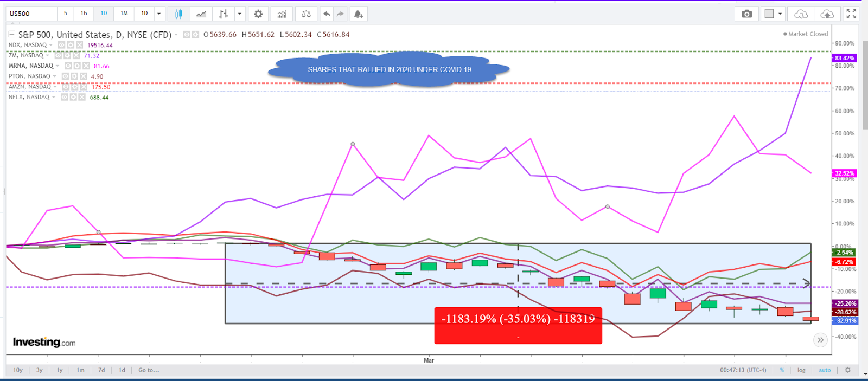Remove ZM, NASDAQ comparison
This screenshot has height=381, width=868.
[76, 55]
